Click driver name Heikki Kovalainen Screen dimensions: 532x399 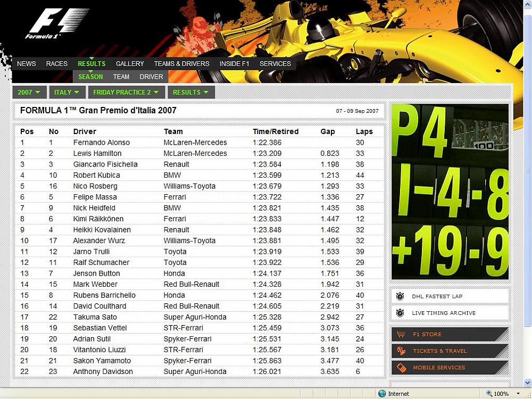(102, 230)
